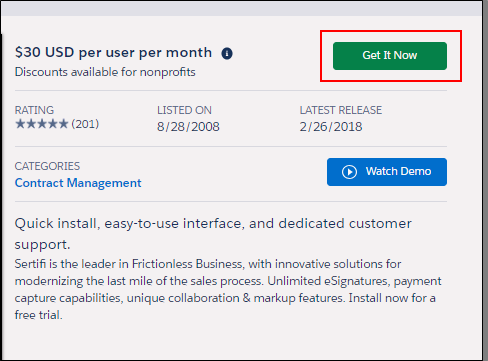Viewport: 488px width, 361px height.
Task: Click the listed on date 8/28/2008
Action: (x=188, y=127)
